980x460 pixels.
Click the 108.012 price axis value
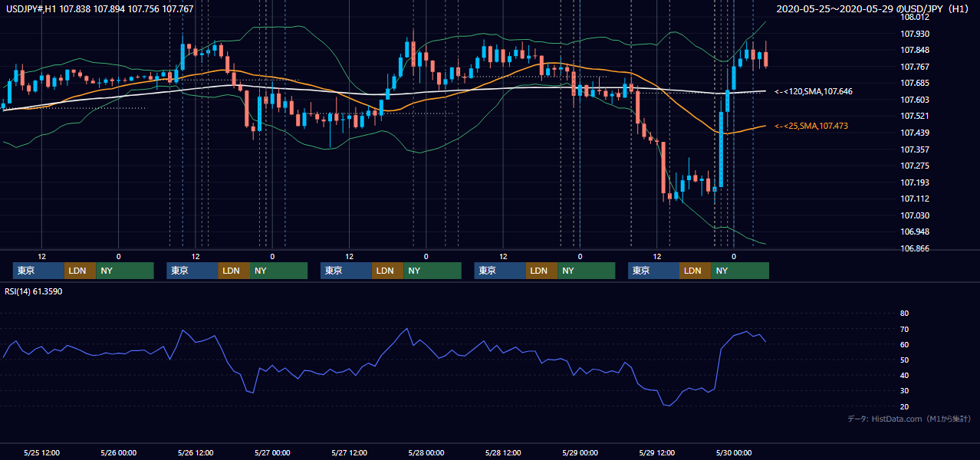pos(914,17)
